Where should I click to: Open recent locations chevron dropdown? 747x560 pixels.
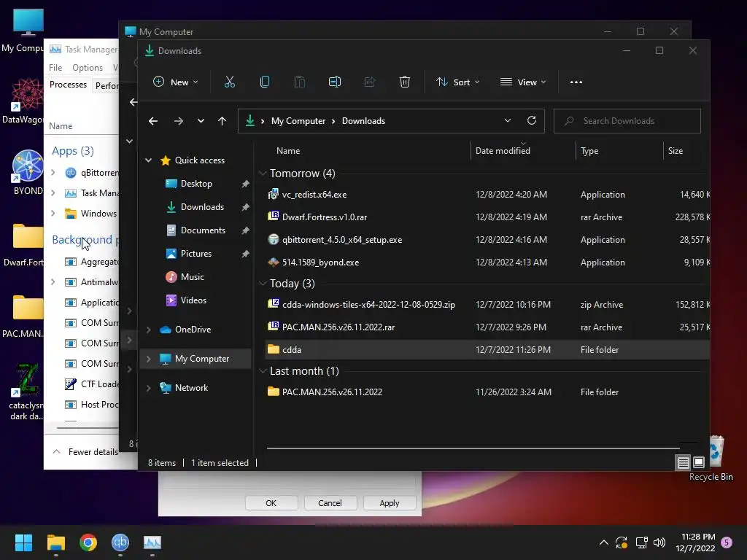click(x=201, y=121)
